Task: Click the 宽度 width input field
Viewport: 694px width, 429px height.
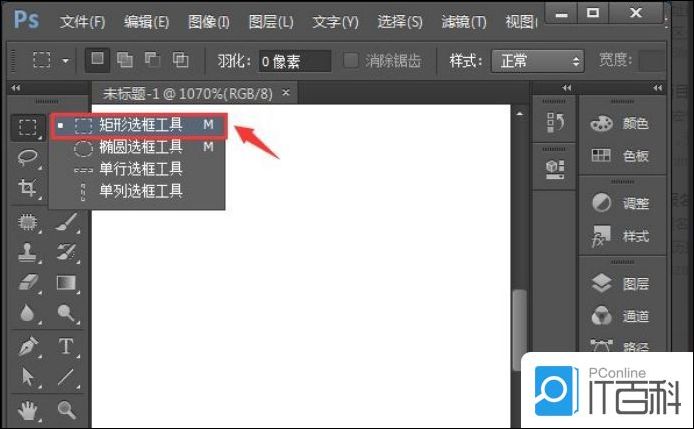Action: pos(652,61)
